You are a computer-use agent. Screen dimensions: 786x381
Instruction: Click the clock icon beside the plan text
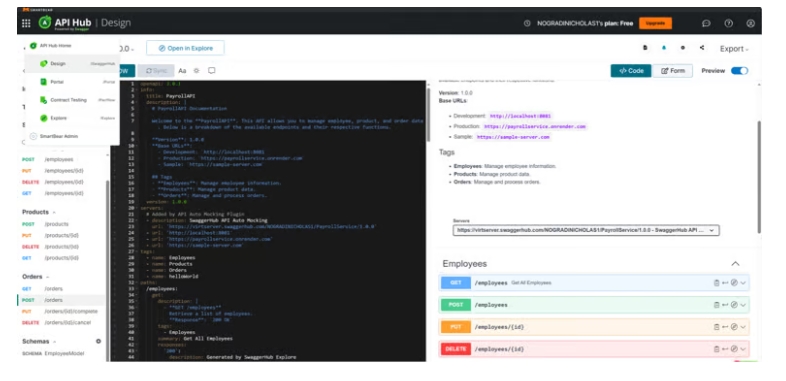527,23
